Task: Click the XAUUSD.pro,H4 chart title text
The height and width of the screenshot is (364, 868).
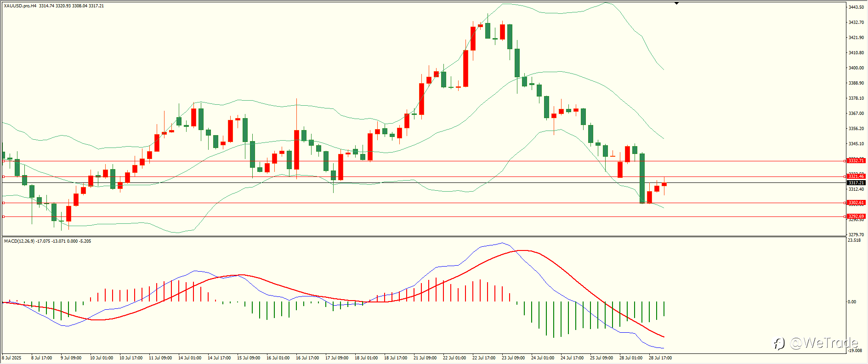Action: 21,6
